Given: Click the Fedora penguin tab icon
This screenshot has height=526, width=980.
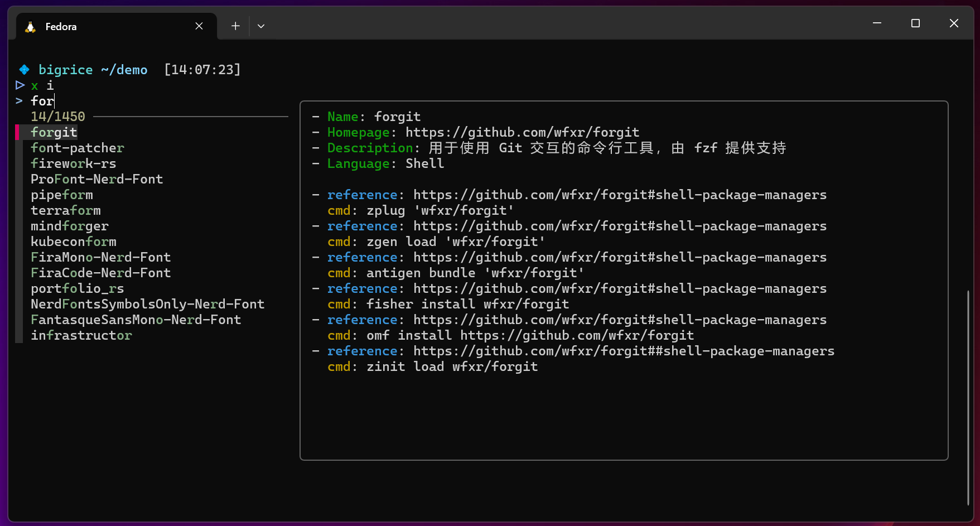Looking at the screenshot, I should pyautogui.click(x=31, y=27).
